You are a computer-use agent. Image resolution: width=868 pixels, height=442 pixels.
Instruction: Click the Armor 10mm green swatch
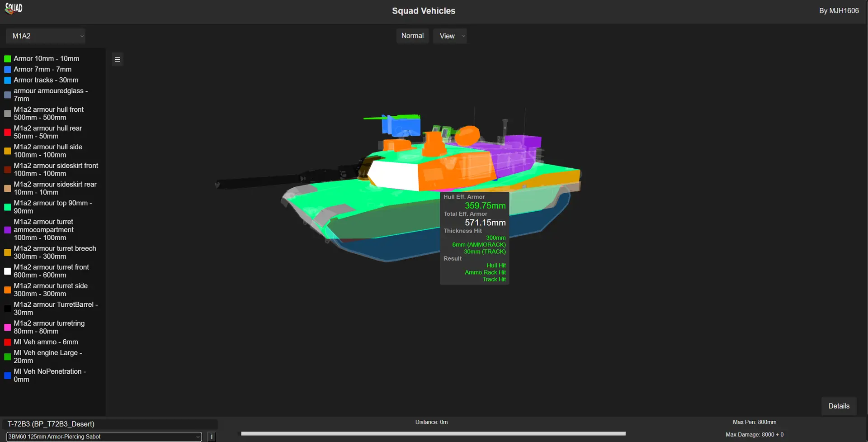[8, 59]
